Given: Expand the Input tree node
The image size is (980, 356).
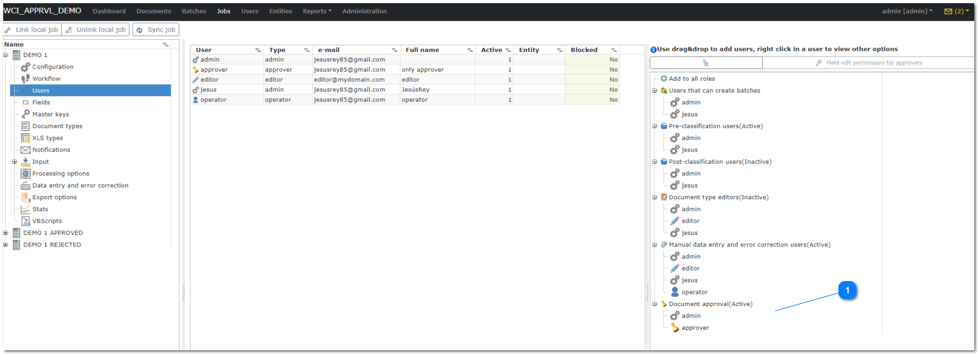Looking at the screenshot, I should pos(15,161).
